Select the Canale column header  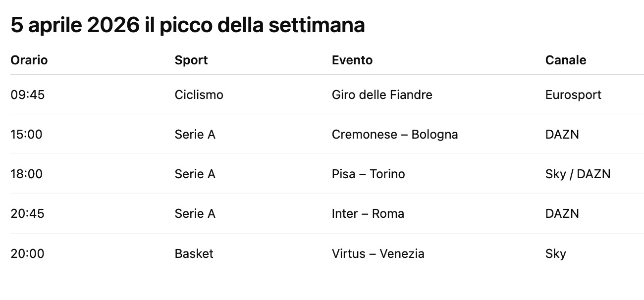click(566, 60)
